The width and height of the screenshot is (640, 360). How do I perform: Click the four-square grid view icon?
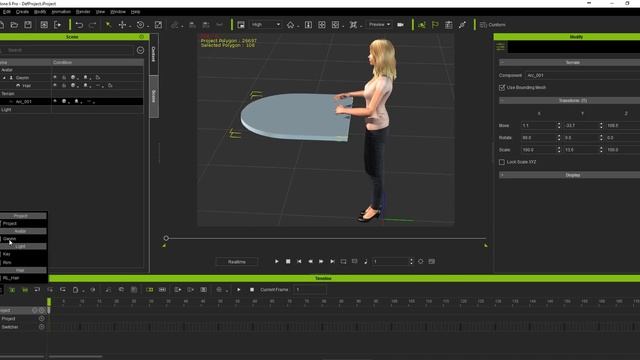coord(322,25)
